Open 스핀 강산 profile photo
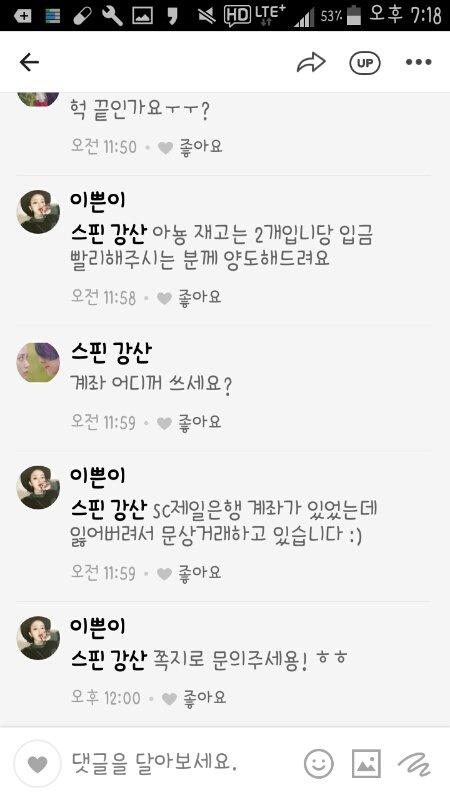 point(38,363)
